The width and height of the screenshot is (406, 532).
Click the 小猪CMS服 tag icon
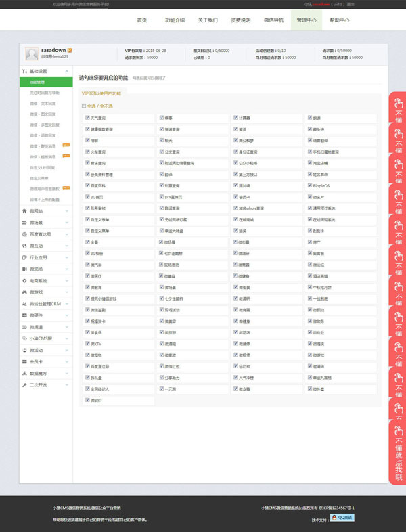pos(24,338)
